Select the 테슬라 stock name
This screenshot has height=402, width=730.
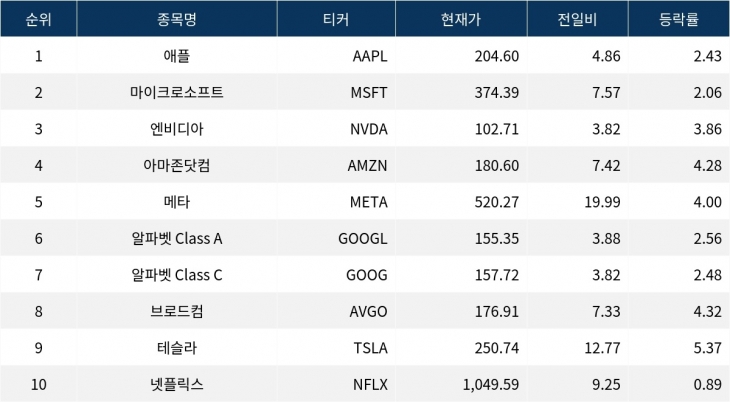pyautogui.click(x=176, y=348)
